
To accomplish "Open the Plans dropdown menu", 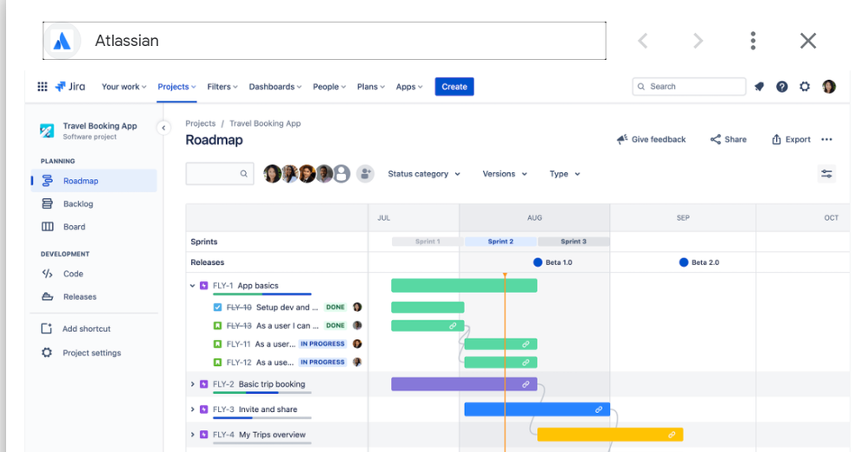I will [370, 86].
